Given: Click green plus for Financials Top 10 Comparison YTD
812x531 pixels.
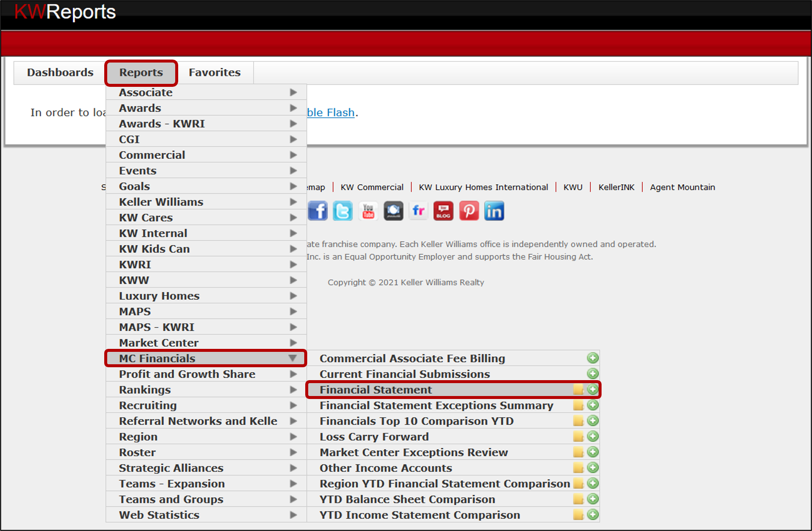Looking at the screenshot, I should tap(593, 421).
